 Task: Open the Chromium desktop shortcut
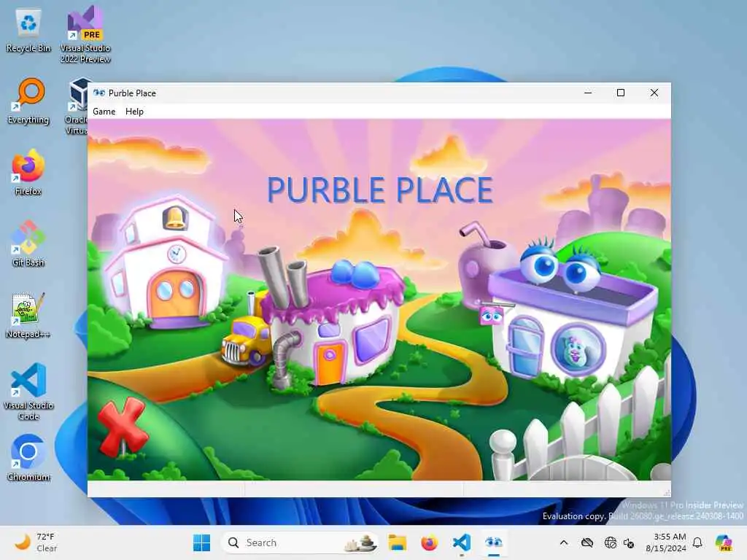[28, 458]
